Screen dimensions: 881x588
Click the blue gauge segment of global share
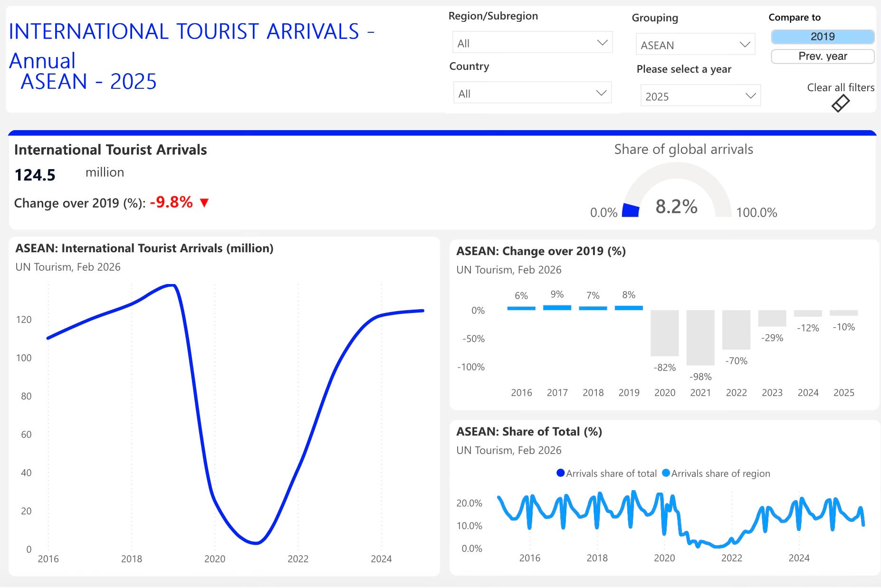(631, 210)
